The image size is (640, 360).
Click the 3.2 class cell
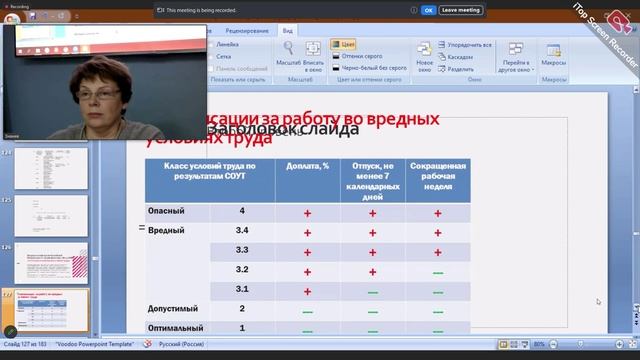click(242, 271)
